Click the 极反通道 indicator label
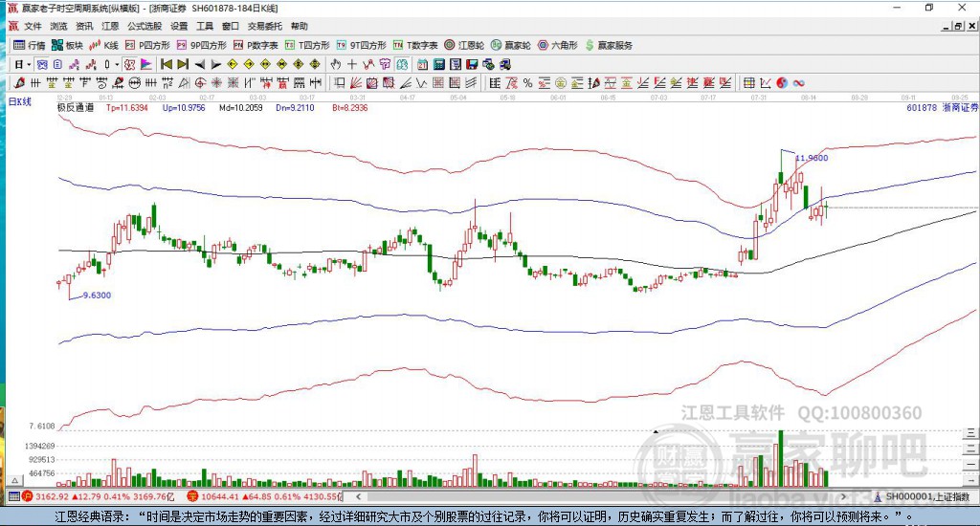This screenshot has width=980, height=526. (x=76, y=107)
